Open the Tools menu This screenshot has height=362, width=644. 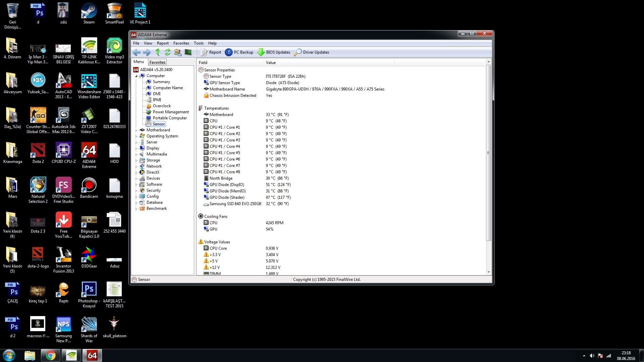[x=199, y=43]
